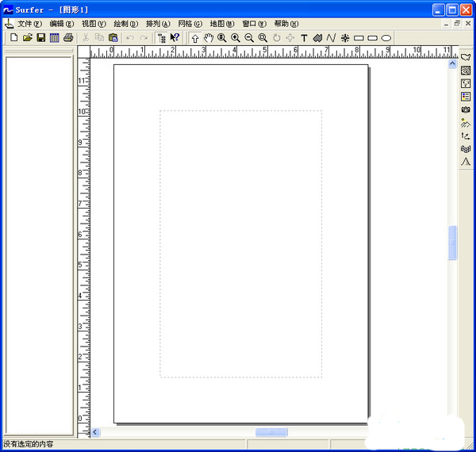Click the vertical scrollbar thumb
The image size is (476, 452).
(453, 243)
